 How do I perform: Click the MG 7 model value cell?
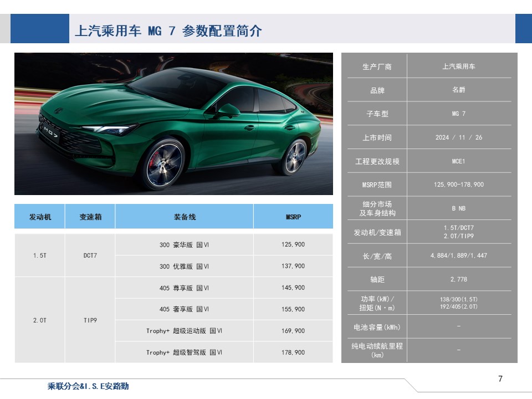459,114
